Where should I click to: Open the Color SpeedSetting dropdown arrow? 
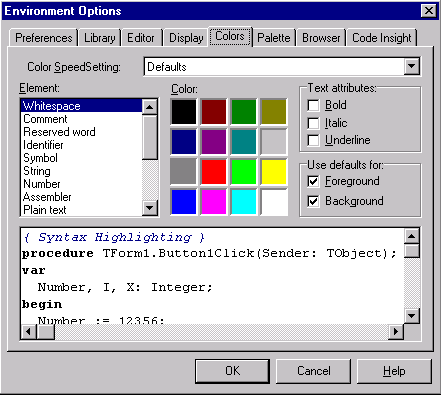point(412,67)
